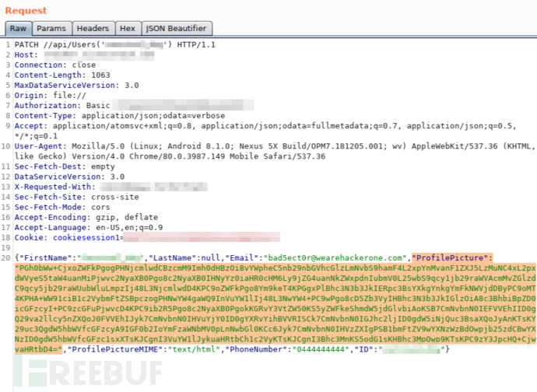Switch to the Hex tab
This screenshot has height=392, width=537.
(x=128, y=29)
